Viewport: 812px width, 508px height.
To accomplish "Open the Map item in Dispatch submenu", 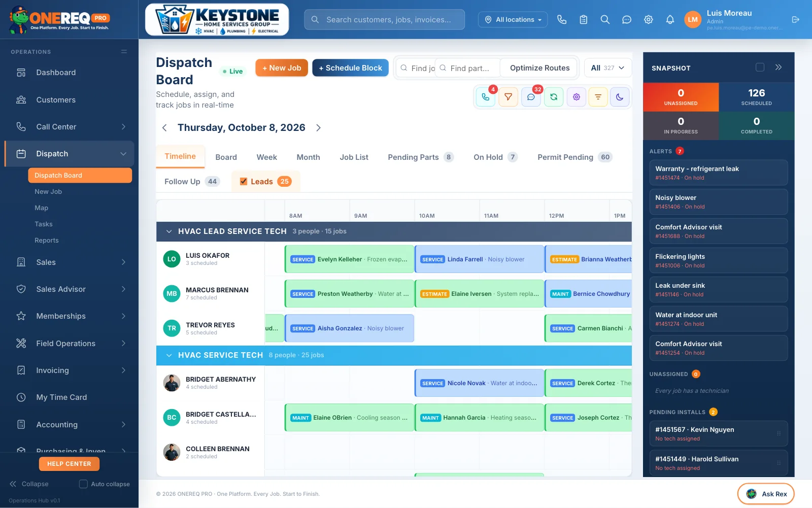I will point(41,208).
